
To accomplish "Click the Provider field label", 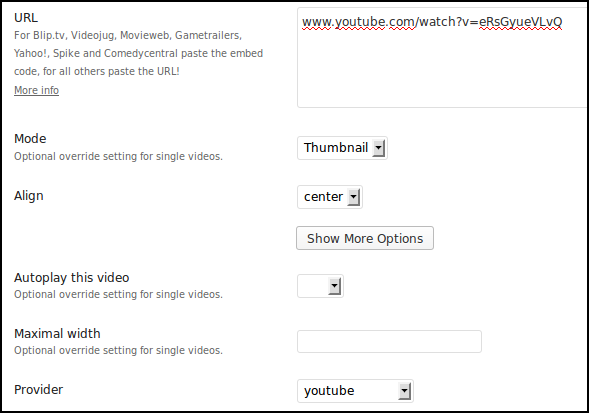I will (38, 390).
